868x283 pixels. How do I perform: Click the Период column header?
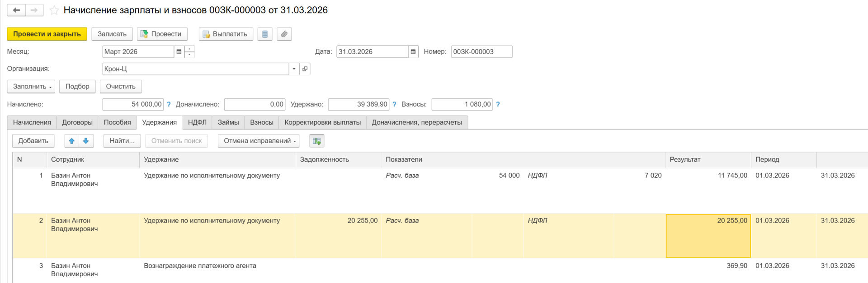pos(784,160)
